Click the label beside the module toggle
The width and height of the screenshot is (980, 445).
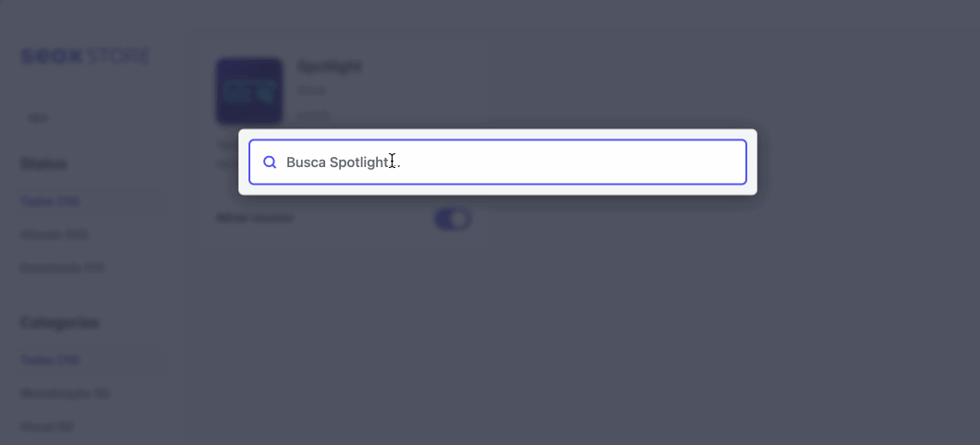tap(255, 218)
